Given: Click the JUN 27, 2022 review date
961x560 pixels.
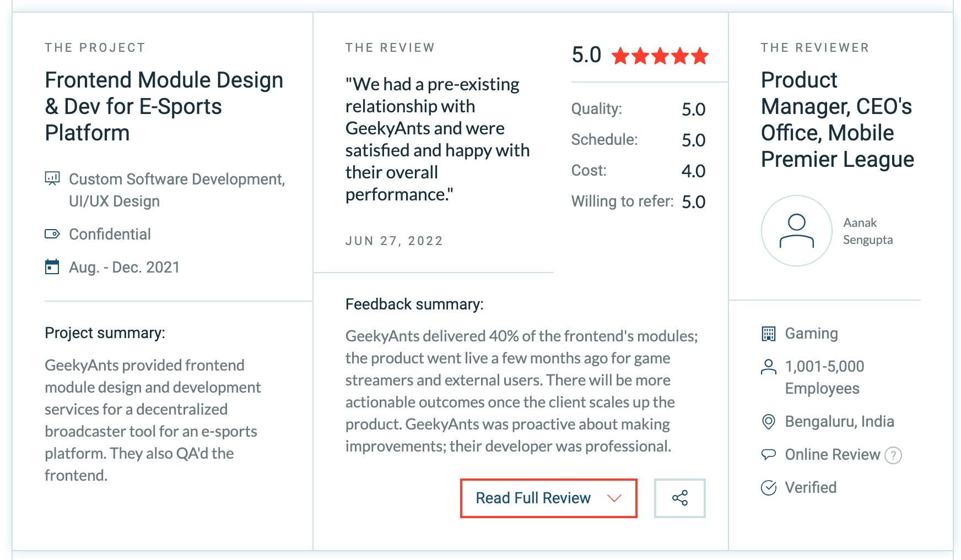Looking at the screenshot, I should tap(394, 241).
